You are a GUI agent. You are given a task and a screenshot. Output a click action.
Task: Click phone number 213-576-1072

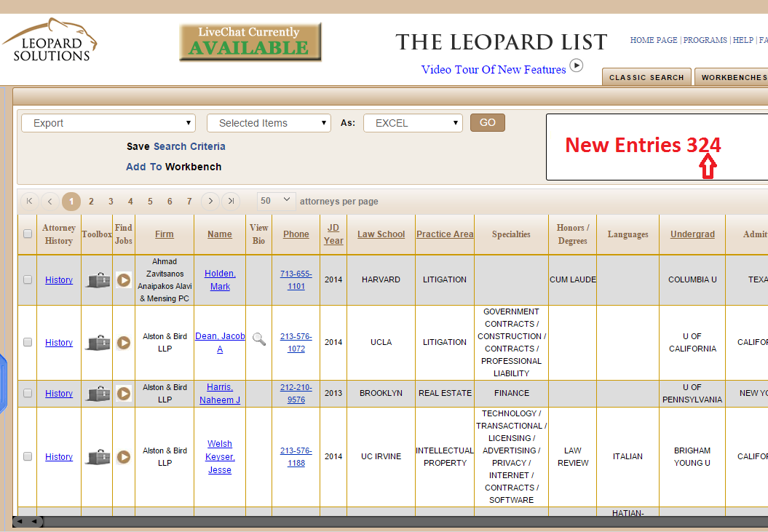[x=296, y=343]
